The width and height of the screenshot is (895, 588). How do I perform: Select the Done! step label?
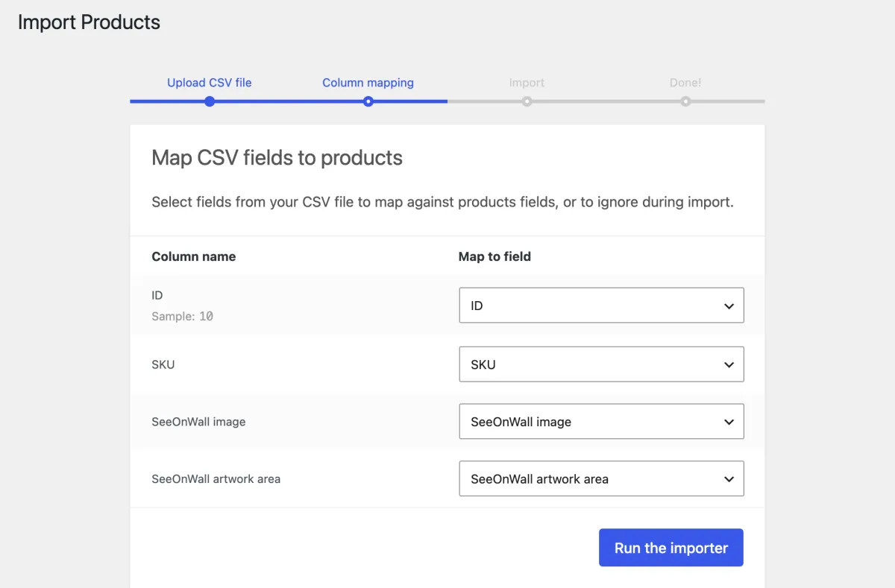685,83
